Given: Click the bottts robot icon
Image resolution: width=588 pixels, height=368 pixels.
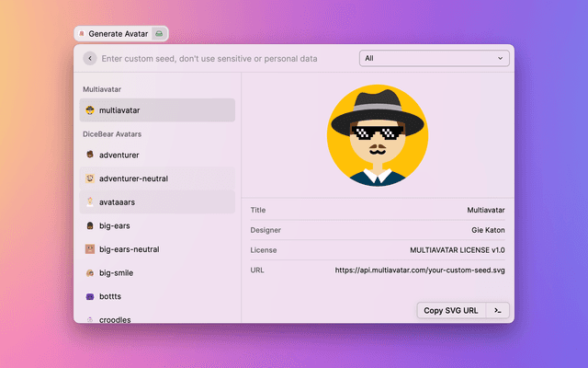Looking at the screenshot, I should [90, 297].
